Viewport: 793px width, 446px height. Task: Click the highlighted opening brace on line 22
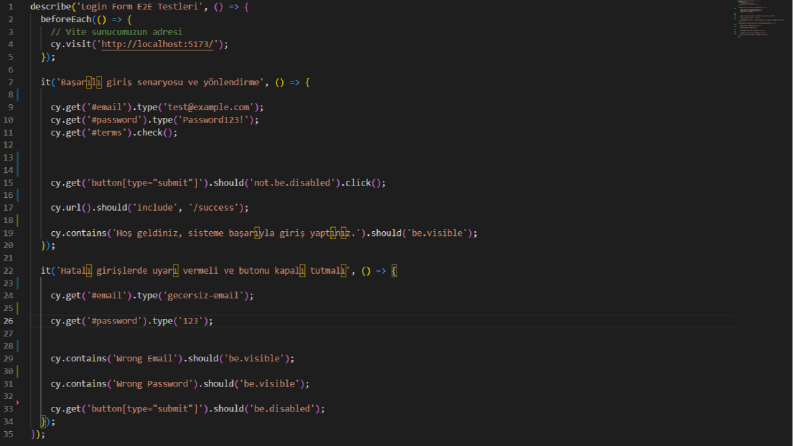(x=394, y=271)
